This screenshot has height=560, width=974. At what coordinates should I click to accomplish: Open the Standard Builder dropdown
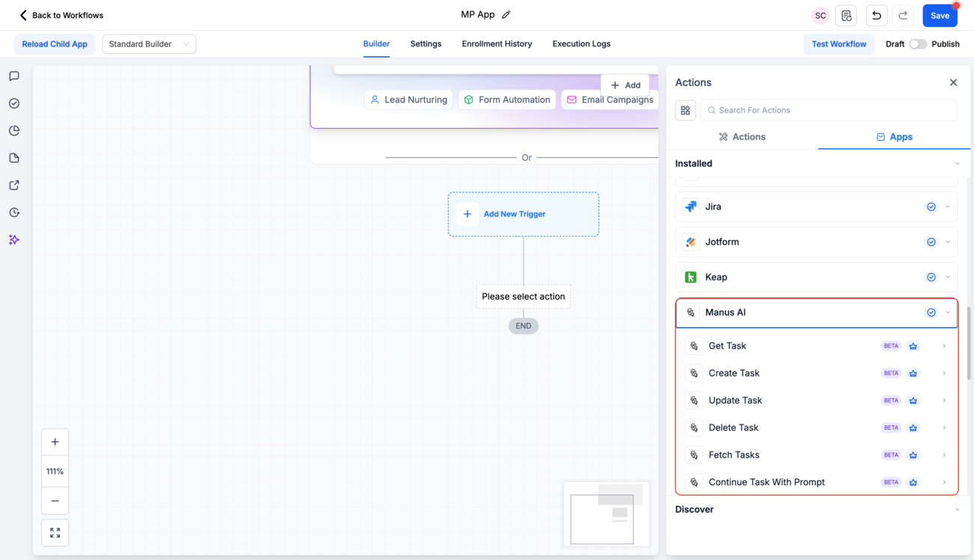point(148,43)
